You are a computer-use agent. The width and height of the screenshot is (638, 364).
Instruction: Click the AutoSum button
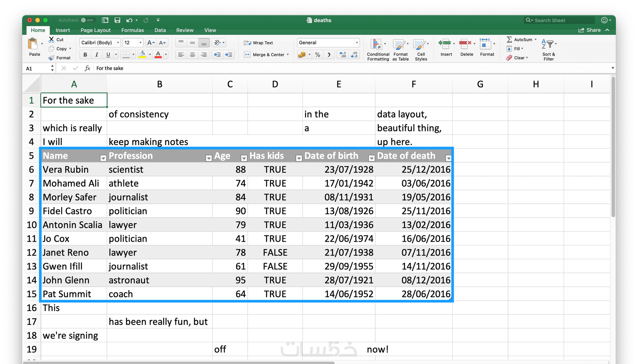522,39
